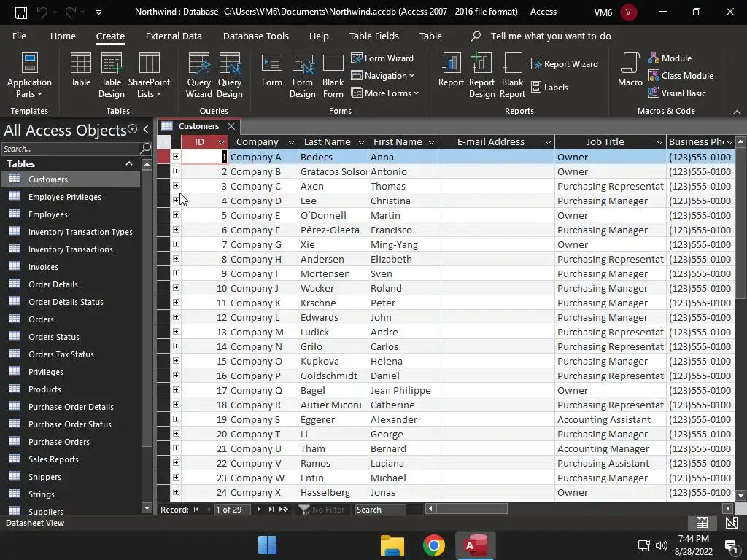The image size is (747, 560).
Task: Jump to last record
Action: point(271,510)
